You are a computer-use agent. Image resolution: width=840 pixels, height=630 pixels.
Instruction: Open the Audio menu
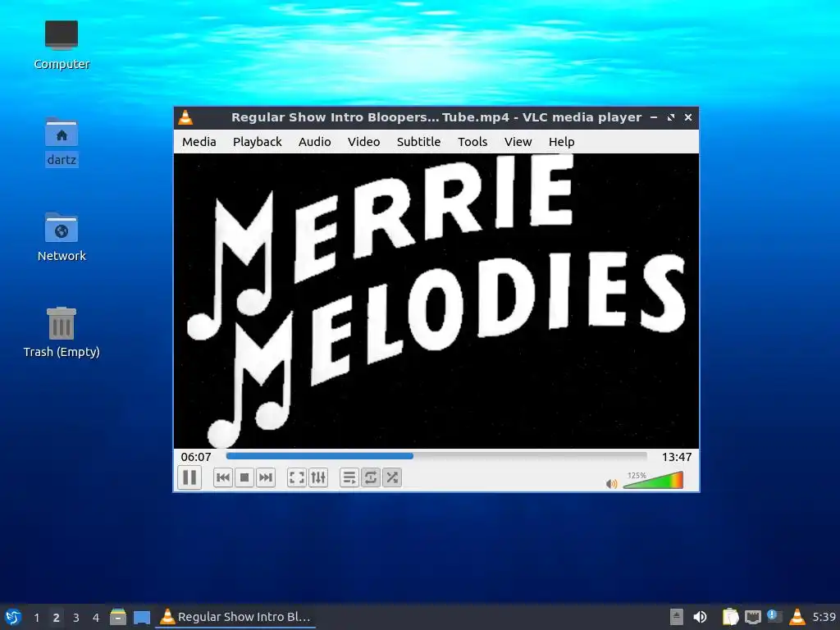coord(314,142)
